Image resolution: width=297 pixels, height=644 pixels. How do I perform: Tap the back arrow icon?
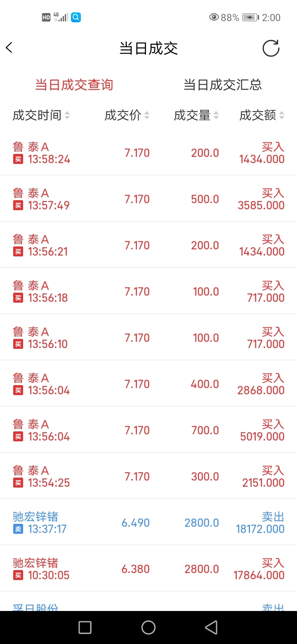[x=9, y=48]
